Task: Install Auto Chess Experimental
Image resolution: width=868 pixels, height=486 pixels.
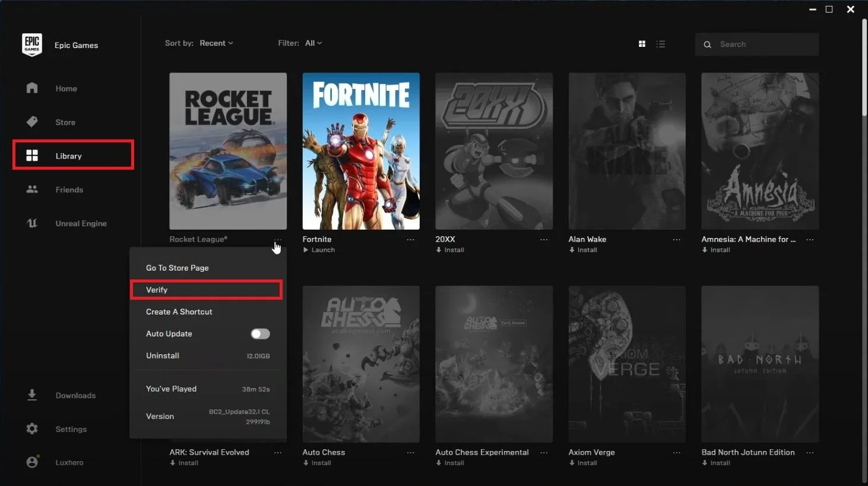Action: [450, 463]
